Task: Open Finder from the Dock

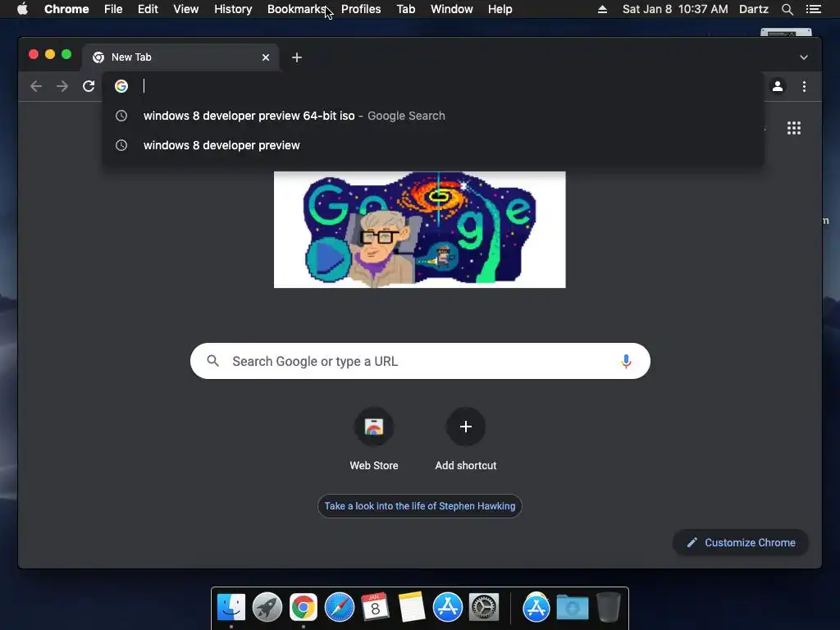Action: coord(231,608)
